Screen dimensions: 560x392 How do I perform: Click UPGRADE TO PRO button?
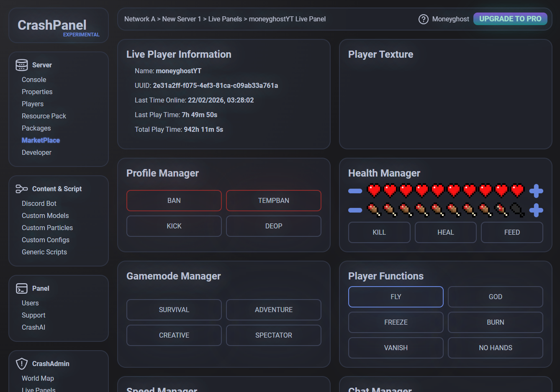click(510, 19)
